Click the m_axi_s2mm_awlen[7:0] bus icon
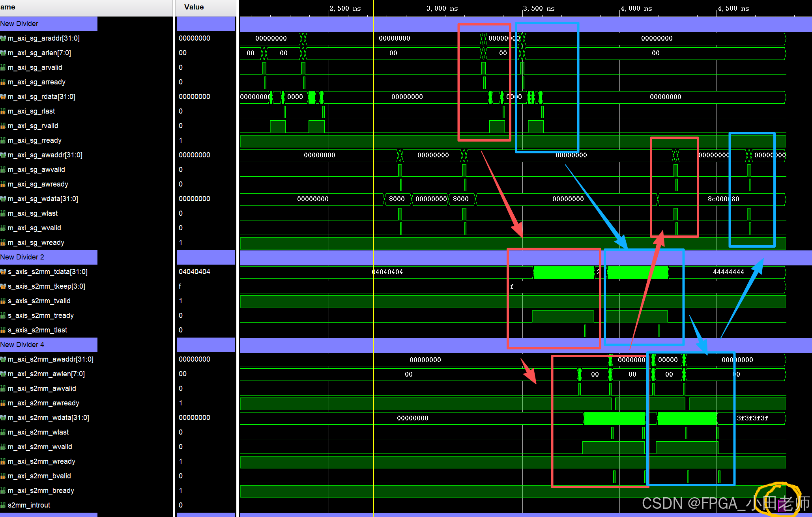This screenshot has height=517, width=812. (3, 374)
